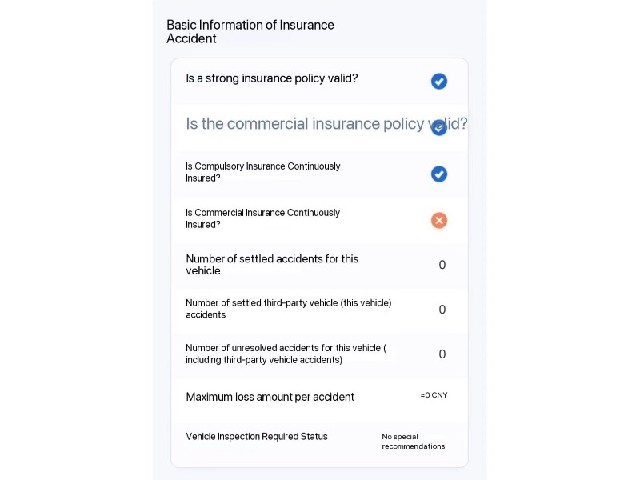Click 'No special recommendations' status text
Viewport: 640px width, 480px height.
[x=413, y=441]
